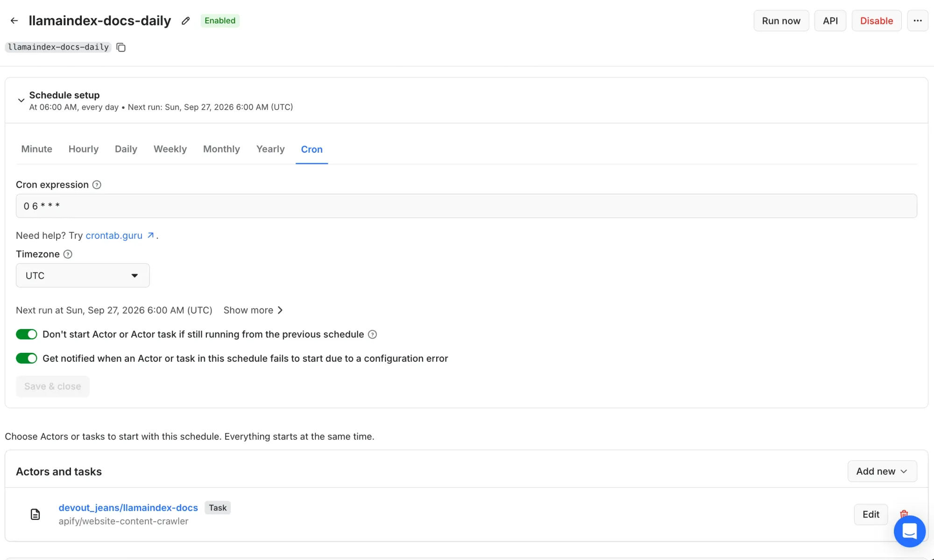Click Save & close button

pyautogui.click(x=53, y=386)
